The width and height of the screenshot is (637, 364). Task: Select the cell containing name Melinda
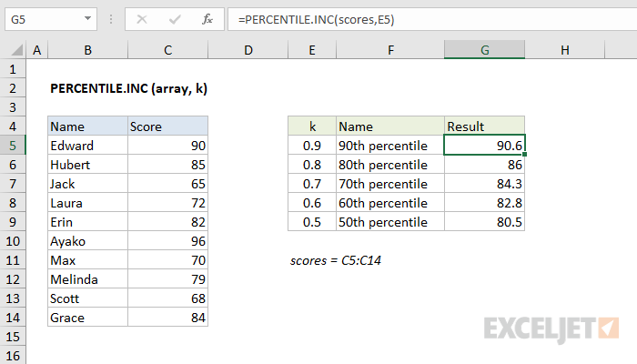(87, 278)
